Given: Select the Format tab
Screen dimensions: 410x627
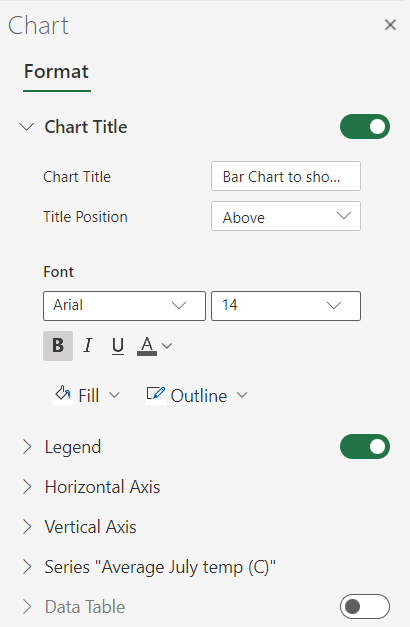Looking at the screenshot, I should click(57, 72).
